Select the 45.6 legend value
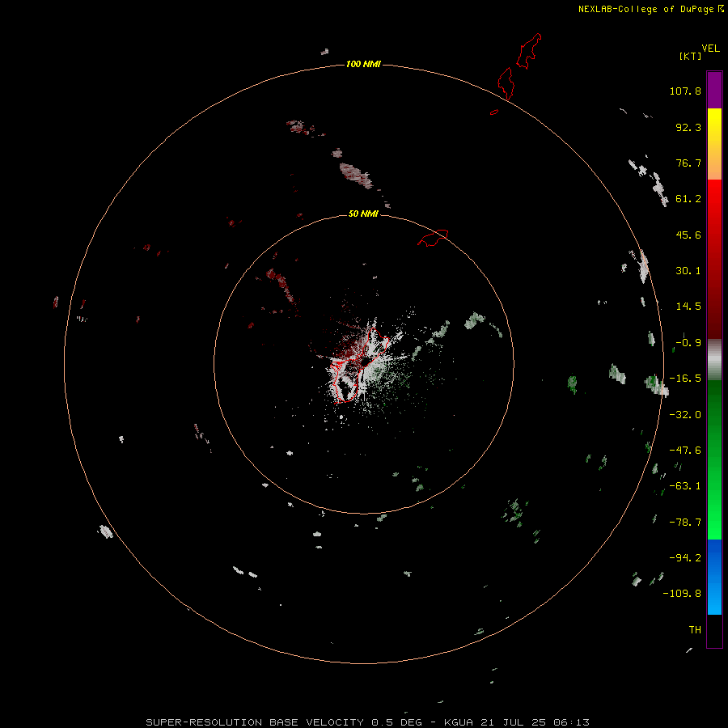This screenshot has width=728, height=728. 688,235
